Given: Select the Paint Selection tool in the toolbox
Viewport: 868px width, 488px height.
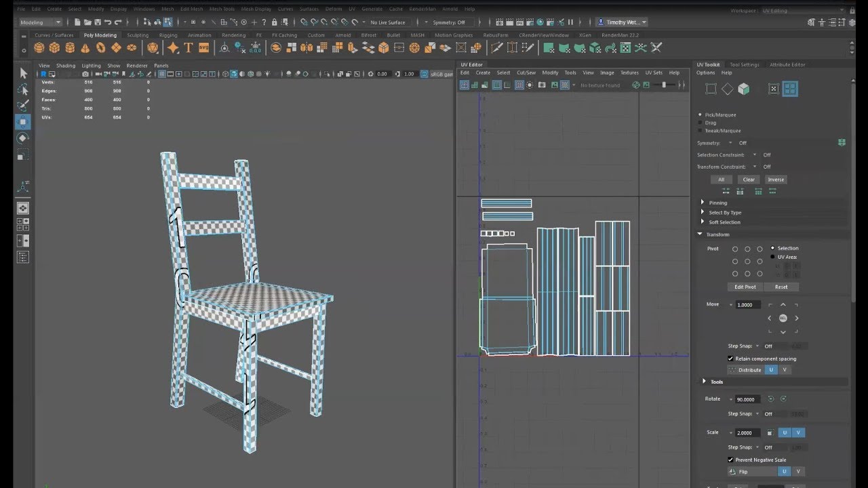Looking at the screenshot, I should (23, 106).
